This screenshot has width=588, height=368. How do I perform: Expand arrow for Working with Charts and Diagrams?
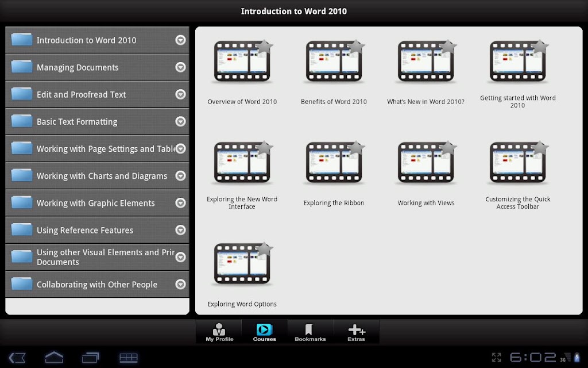181,176
